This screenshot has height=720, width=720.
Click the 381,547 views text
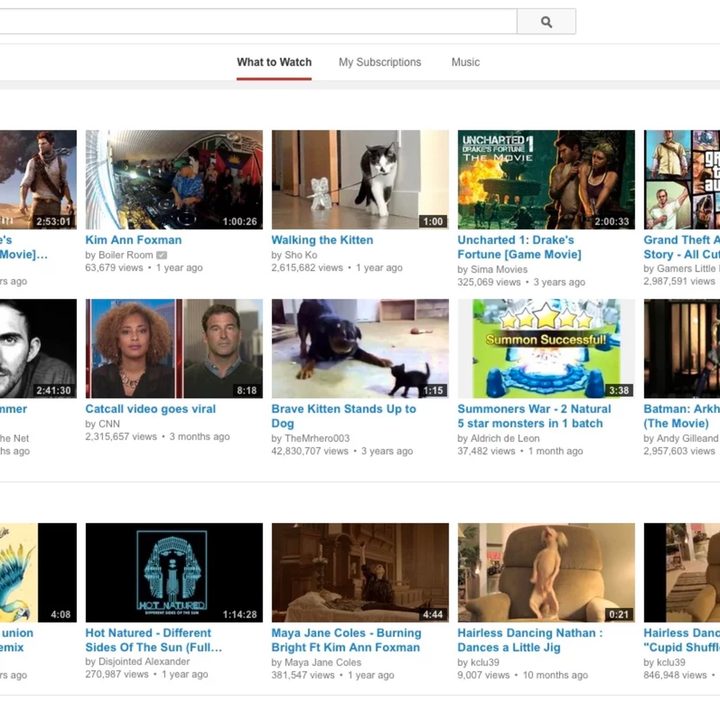coord(303,675)
